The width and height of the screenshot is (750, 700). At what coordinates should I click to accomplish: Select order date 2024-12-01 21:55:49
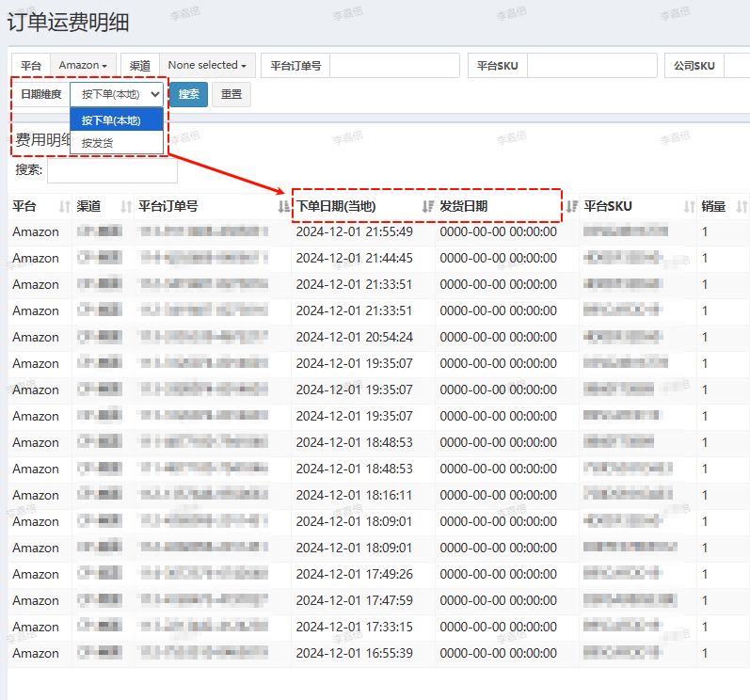(355, 231)
